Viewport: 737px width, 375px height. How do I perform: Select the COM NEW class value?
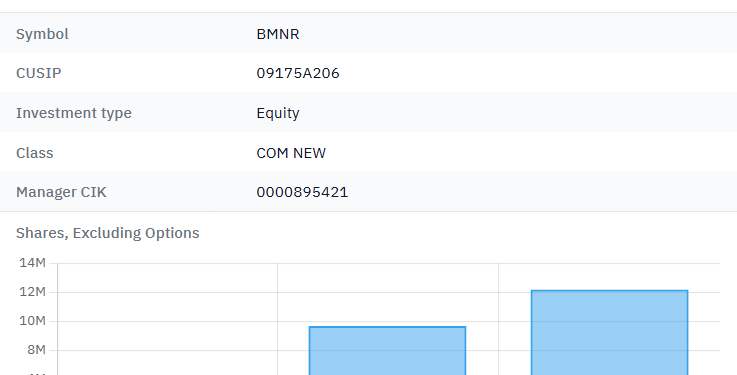tap(291, 153)
